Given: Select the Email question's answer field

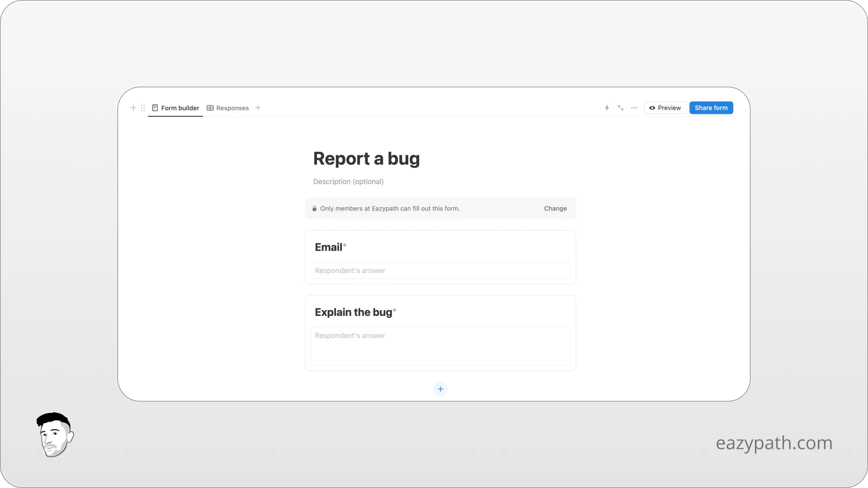Looking at the screenshot, I should point(440,270).
